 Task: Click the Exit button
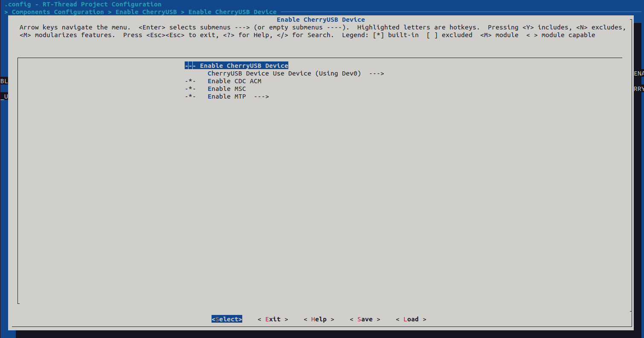pyautogui.click(x=273, y=319)
